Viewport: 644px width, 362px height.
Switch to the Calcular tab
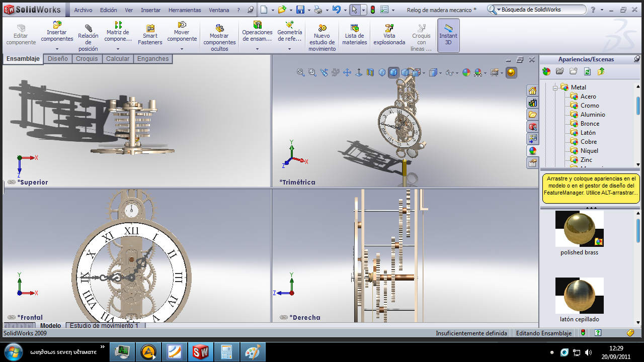coord(118,59)
